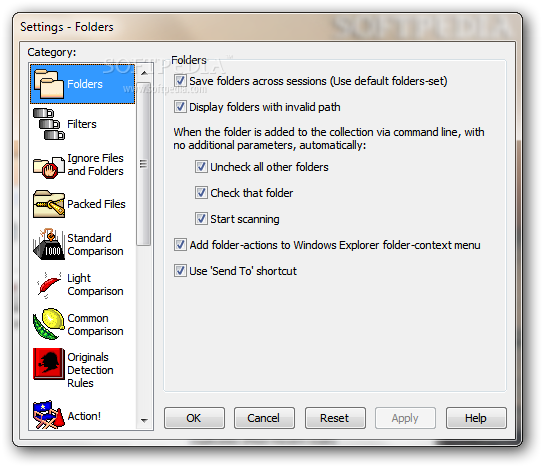Open the Originals Detection Rules label
The width and height of the screenshot is (543, 467).
tap(90, 370)
